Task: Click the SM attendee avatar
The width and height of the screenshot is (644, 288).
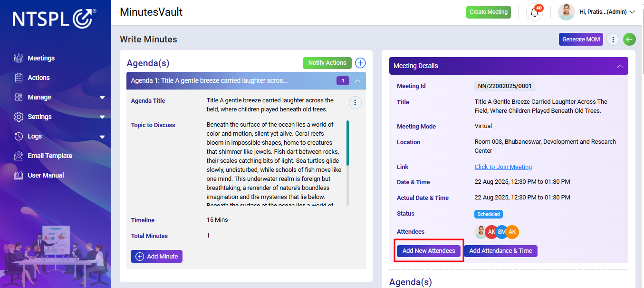Action: point(501,232)
